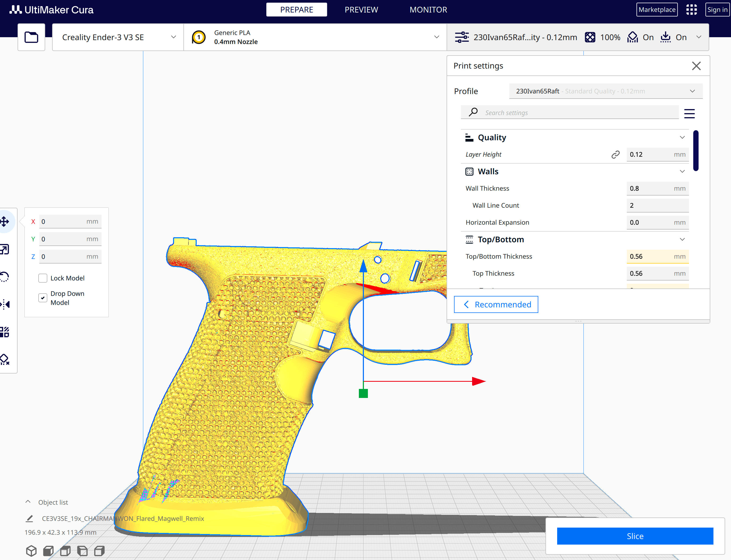Image resolution: width=731 pixels, height=560 pixels.
Task: Collapse the Quality section
Action: coord(682,137)
